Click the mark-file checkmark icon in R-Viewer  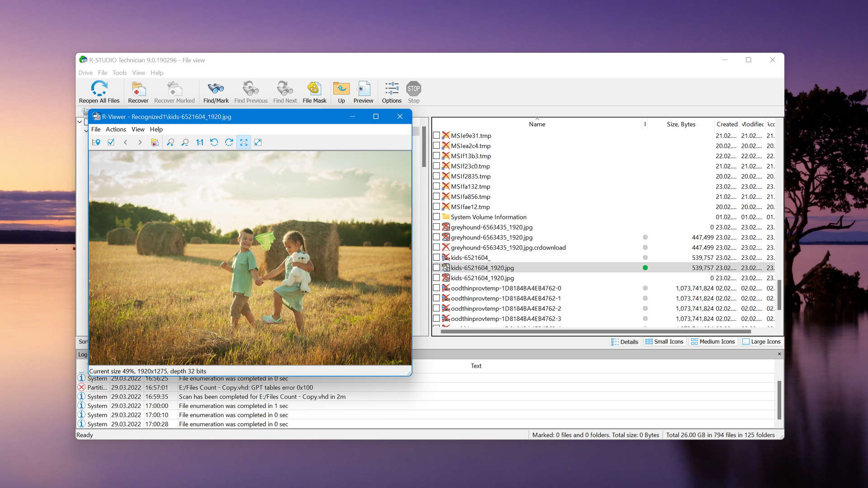[x=111, y=142]
